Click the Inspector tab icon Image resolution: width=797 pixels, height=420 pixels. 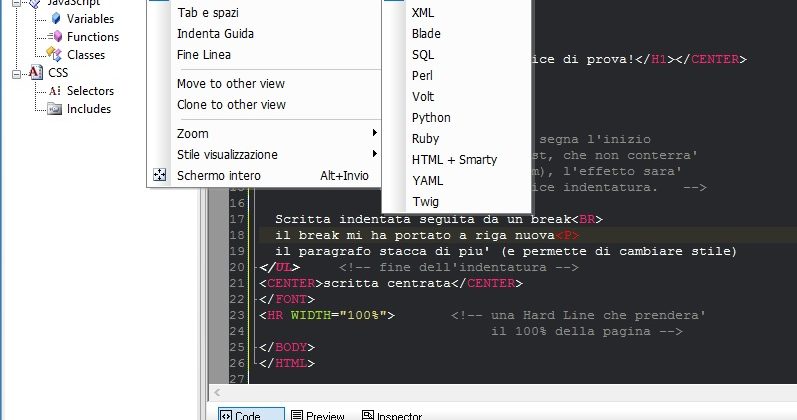(x=367, y=415)
